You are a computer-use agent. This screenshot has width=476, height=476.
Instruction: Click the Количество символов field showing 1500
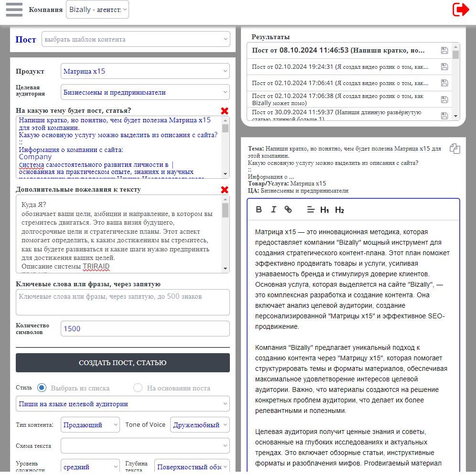(145, 328)
